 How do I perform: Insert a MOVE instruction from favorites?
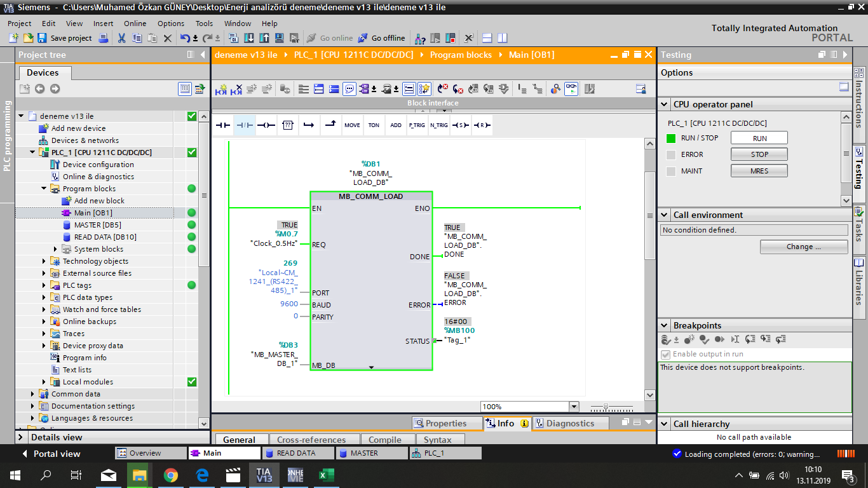352,125
